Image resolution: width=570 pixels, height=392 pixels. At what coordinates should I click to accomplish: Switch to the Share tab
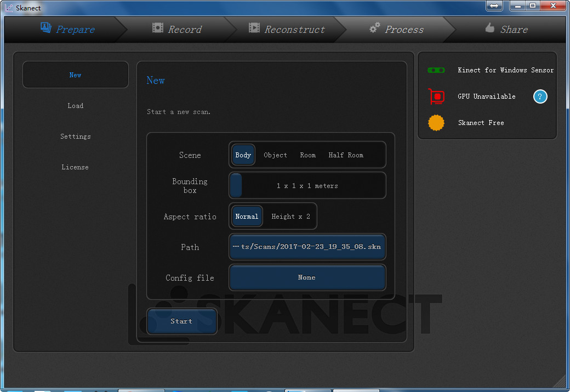click(x=506, y=29)
